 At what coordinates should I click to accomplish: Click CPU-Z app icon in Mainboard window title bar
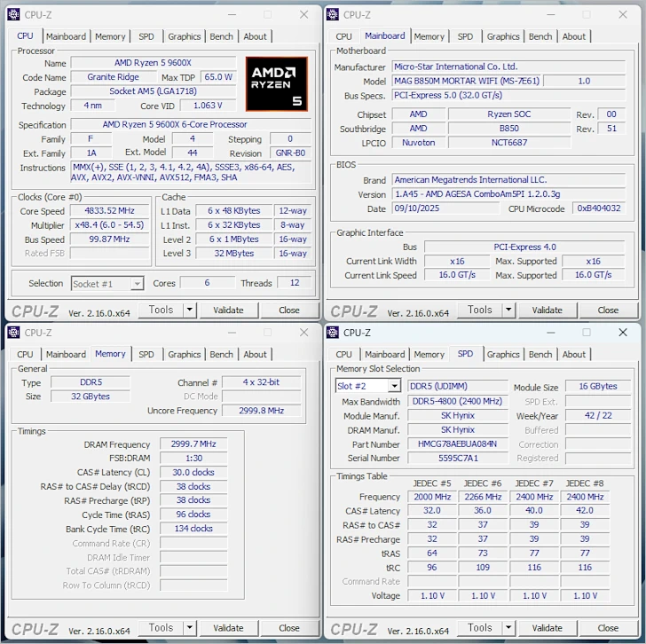tap(333, 14)
